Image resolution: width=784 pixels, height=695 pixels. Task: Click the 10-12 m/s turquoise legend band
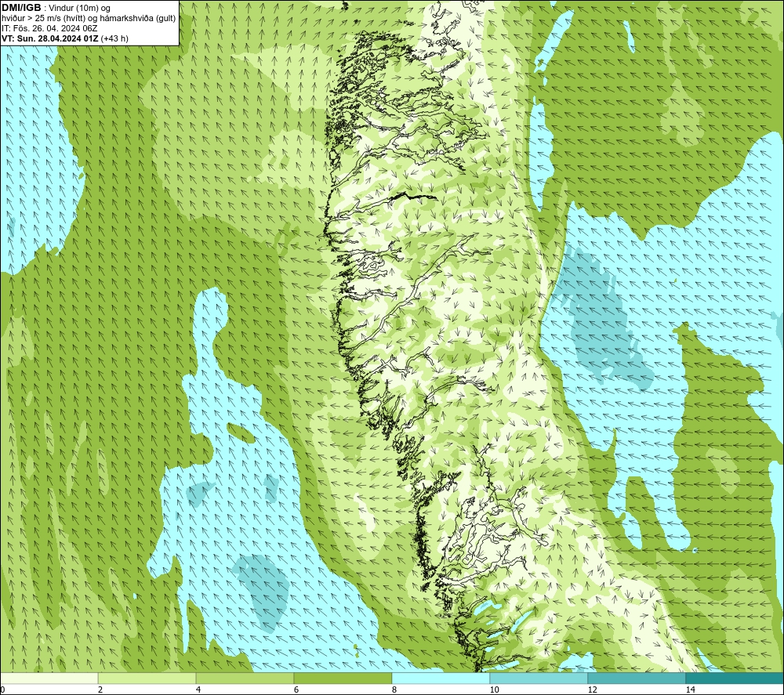click(x=539, y=678)
